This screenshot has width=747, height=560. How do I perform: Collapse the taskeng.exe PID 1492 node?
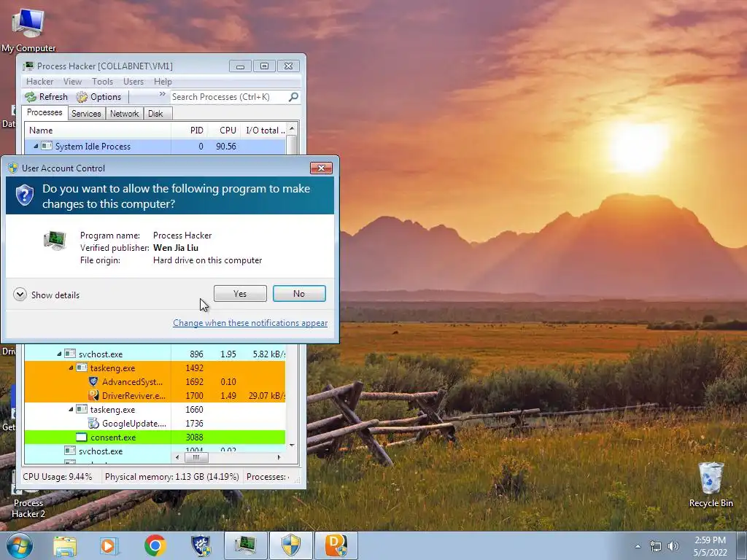71,367
